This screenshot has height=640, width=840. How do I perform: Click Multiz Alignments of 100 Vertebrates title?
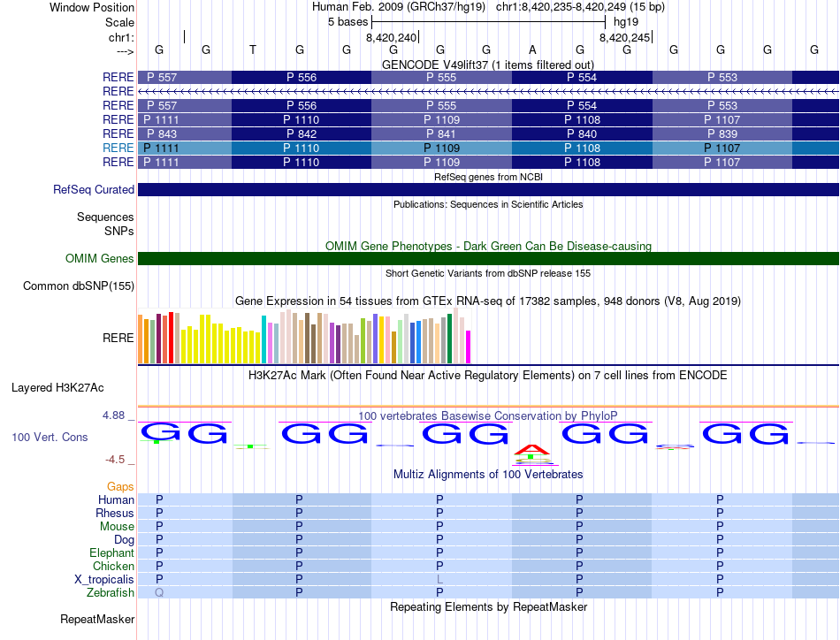click(x=488, y=474)
